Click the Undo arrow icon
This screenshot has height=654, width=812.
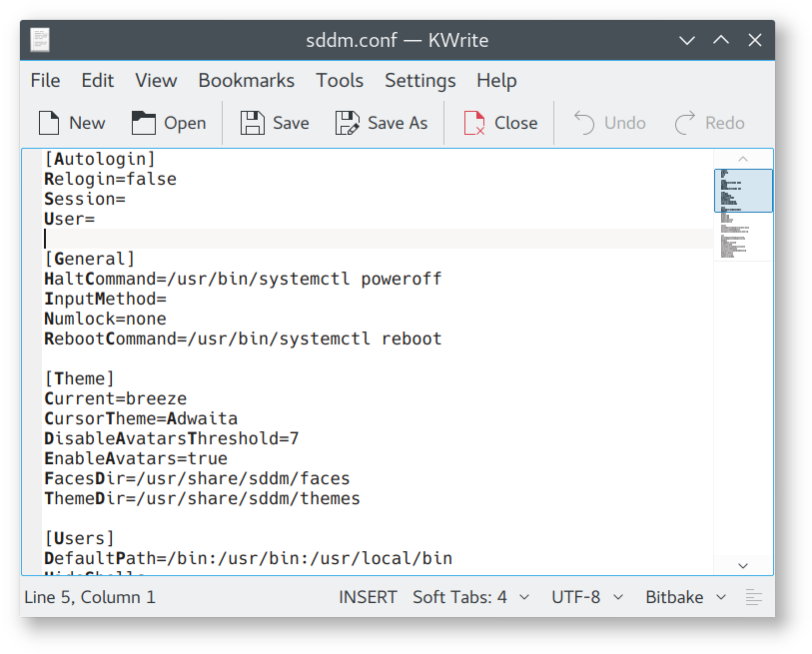[584, 123]
